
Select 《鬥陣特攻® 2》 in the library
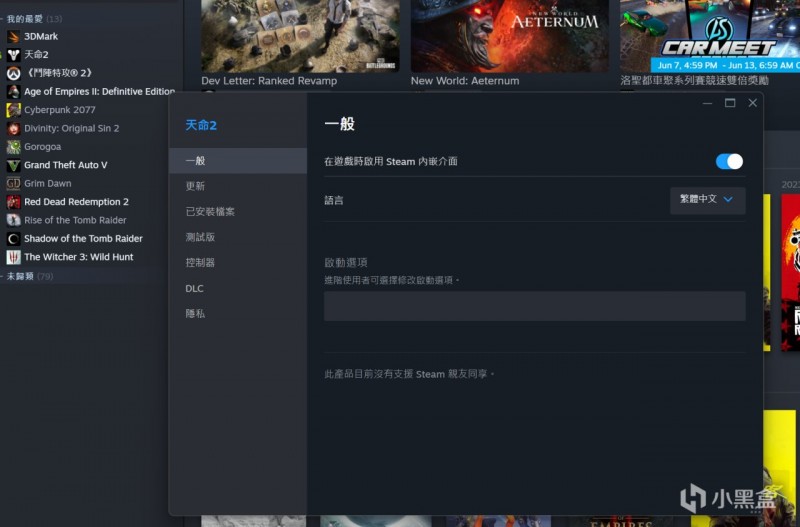(x=59, y=73)
